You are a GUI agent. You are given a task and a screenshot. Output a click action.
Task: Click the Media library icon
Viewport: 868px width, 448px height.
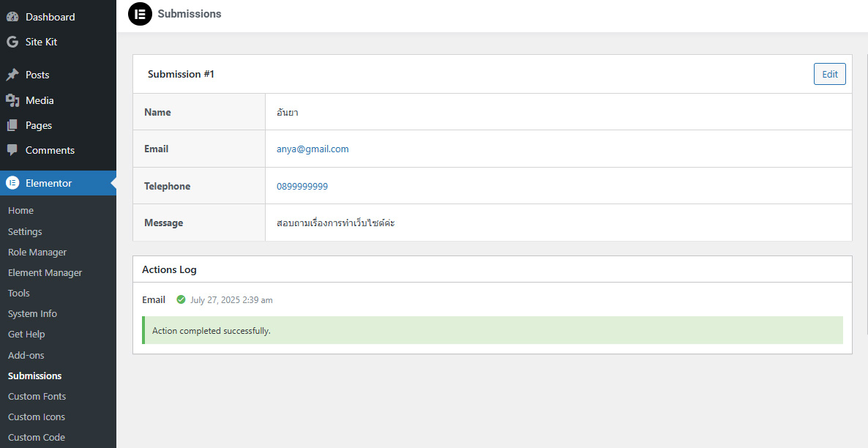[x=12, y=100]
